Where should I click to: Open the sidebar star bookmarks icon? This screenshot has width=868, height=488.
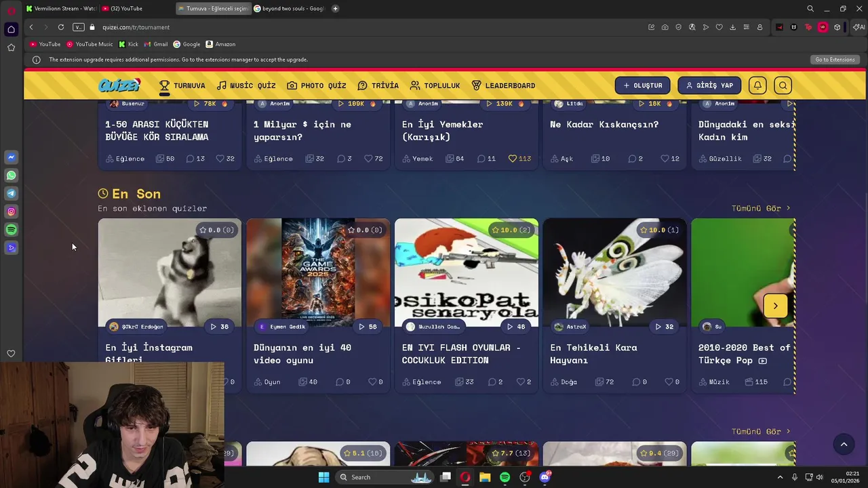point(11,47)
